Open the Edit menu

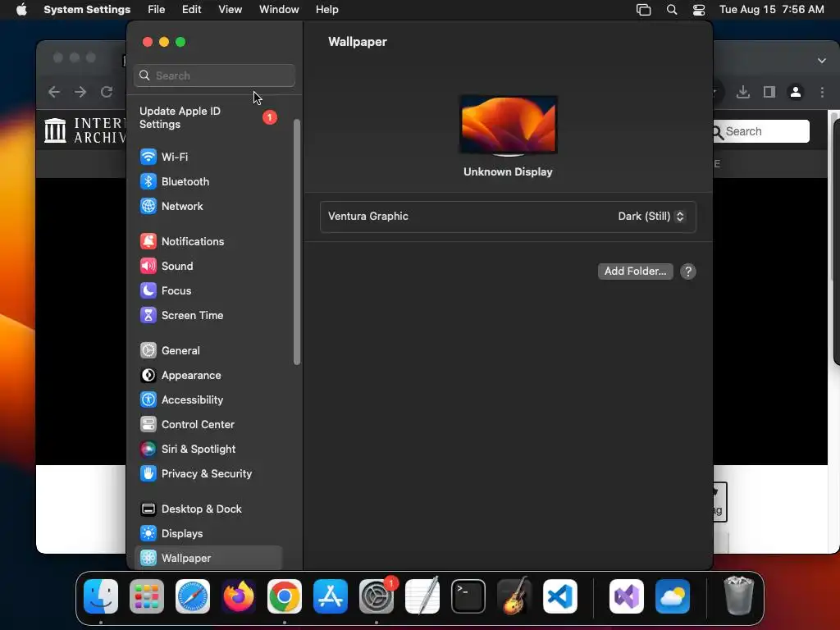click(x=191, y=10)
